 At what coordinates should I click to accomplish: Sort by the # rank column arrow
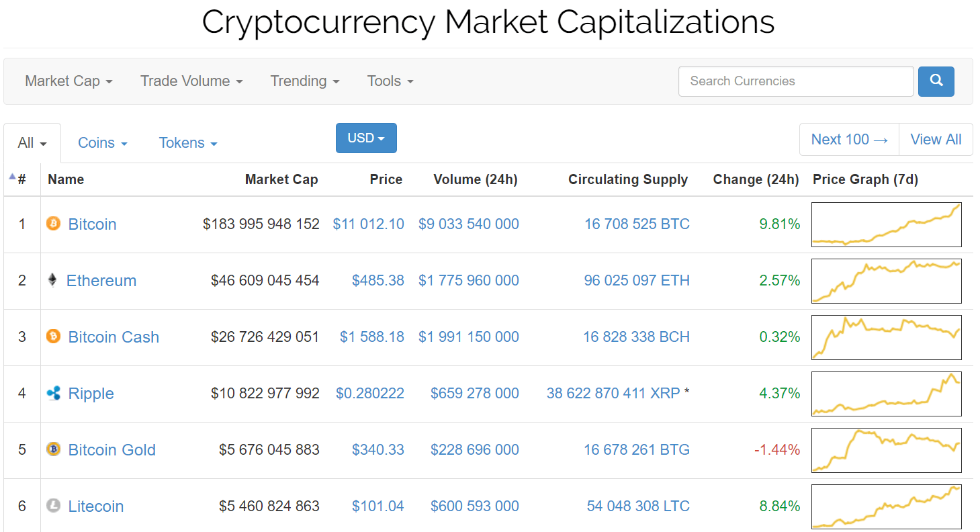[x=12, y=177]
